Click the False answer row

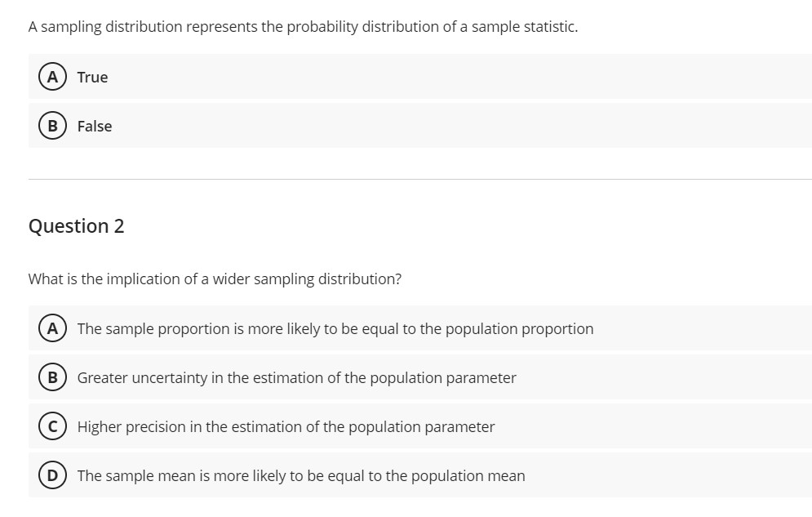point(408,126)
